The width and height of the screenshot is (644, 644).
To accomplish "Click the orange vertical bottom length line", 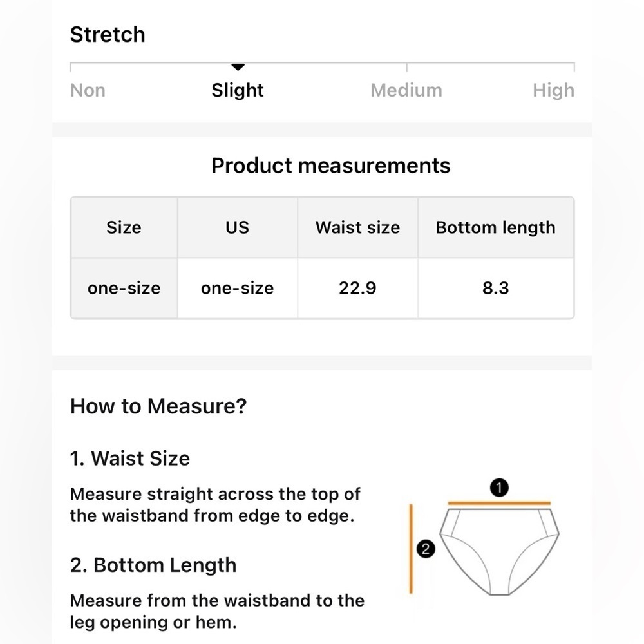I will point(411,549).
